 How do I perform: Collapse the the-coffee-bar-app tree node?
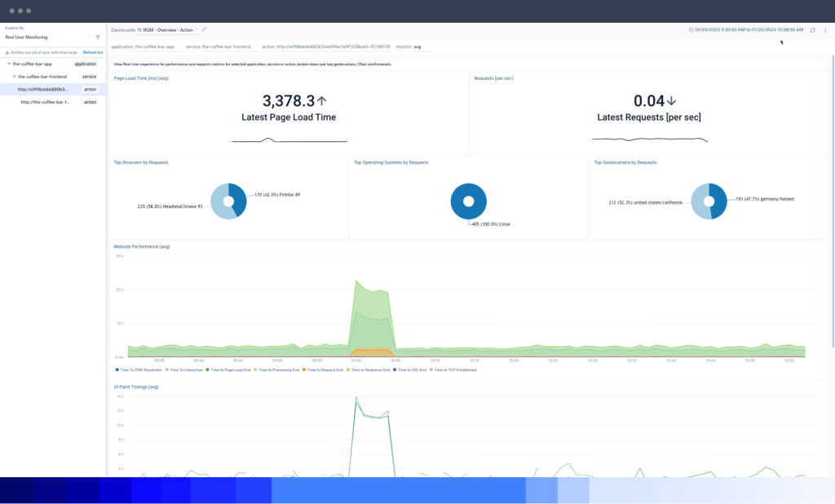point(9,64)
